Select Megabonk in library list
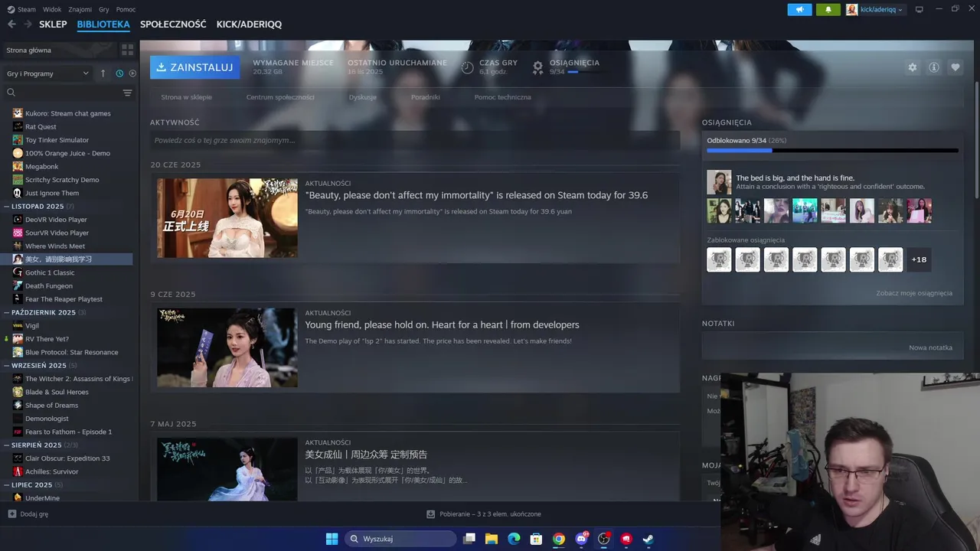980x551 pixels. click(x=41, y=166)
